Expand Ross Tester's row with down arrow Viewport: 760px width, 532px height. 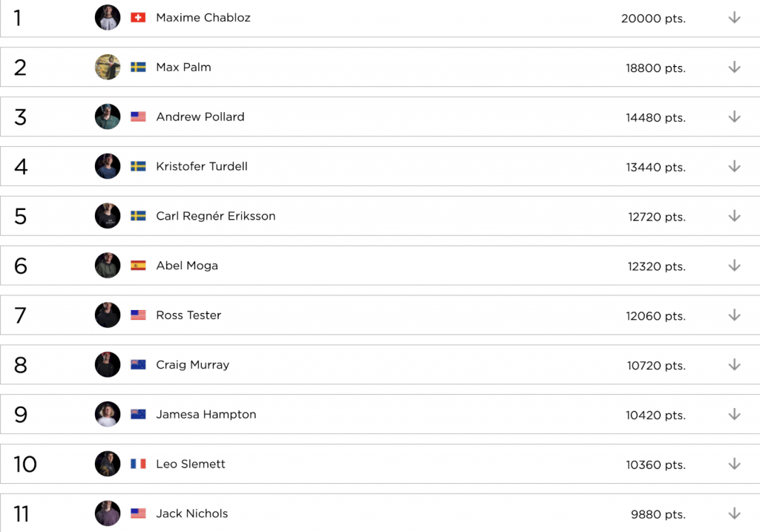click(x=734, y=315)
